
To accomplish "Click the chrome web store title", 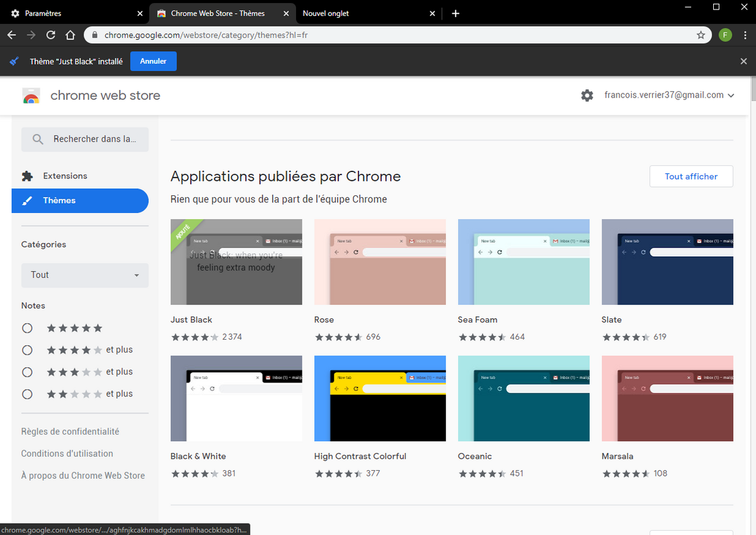I will [105, 96].
